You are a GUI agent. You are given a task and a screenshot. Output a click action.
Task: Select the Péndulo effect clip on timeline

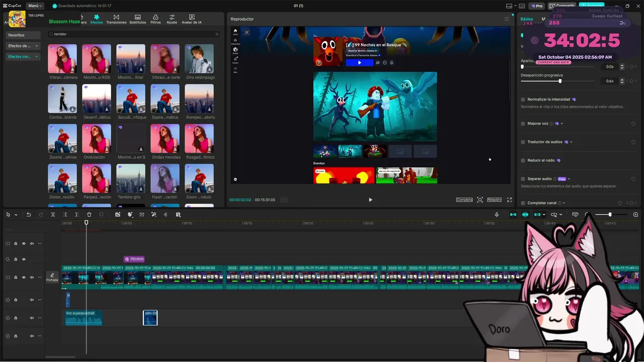[134, 259]
